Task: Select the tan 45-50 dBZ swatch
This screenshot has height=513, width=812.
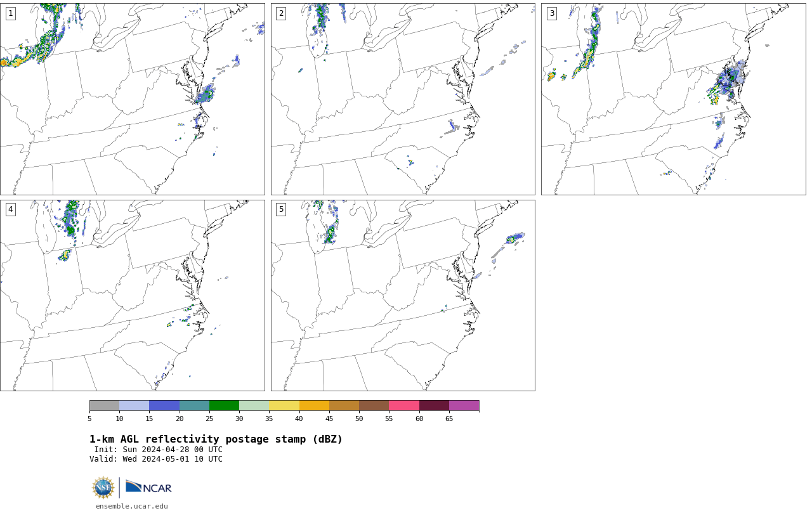Action: [x=344, y=406]
